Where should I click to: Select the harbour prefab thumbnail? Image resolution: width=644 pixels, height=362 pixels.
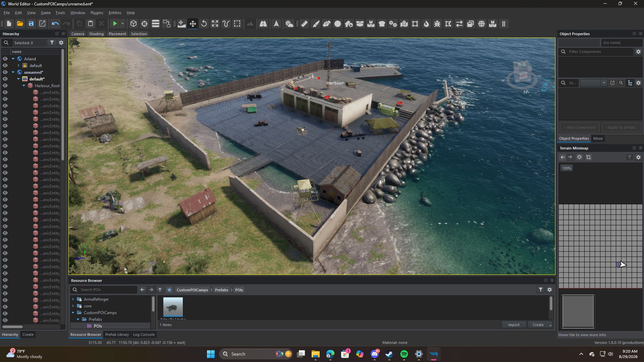coord(173,307)
